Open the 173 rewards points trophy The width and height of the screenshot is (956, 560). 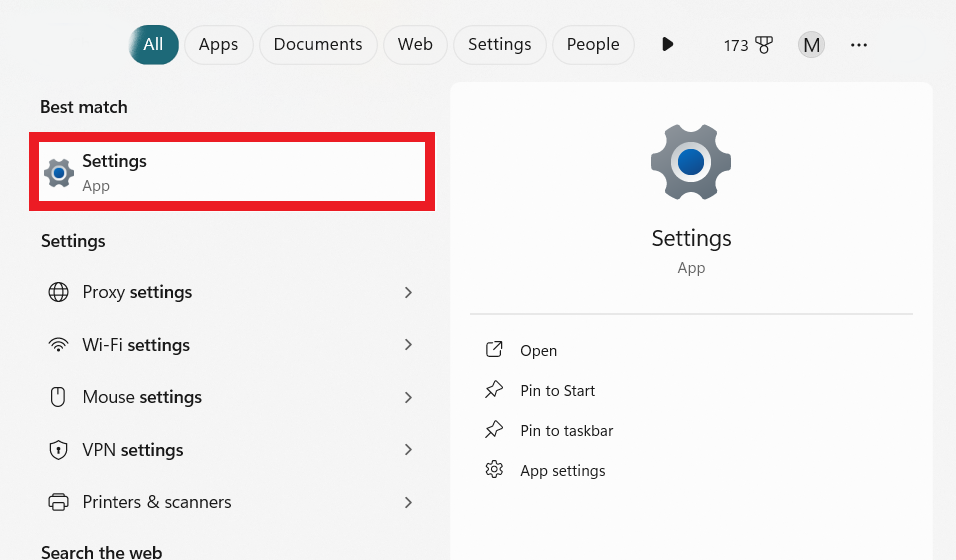point(748,45)
